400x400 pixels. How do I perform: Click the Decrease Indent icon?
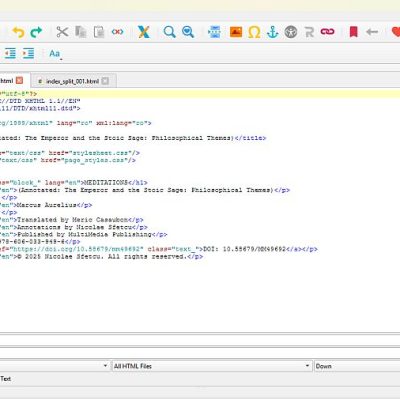click(x=10, y=53)
